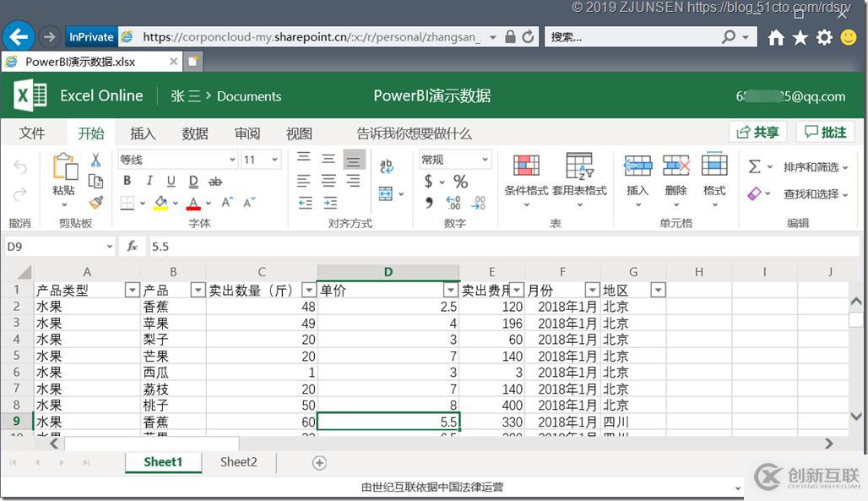Click the Clear eraser icon
The width and height of the screenshot is (868, 501).
[x=754, y=193]
